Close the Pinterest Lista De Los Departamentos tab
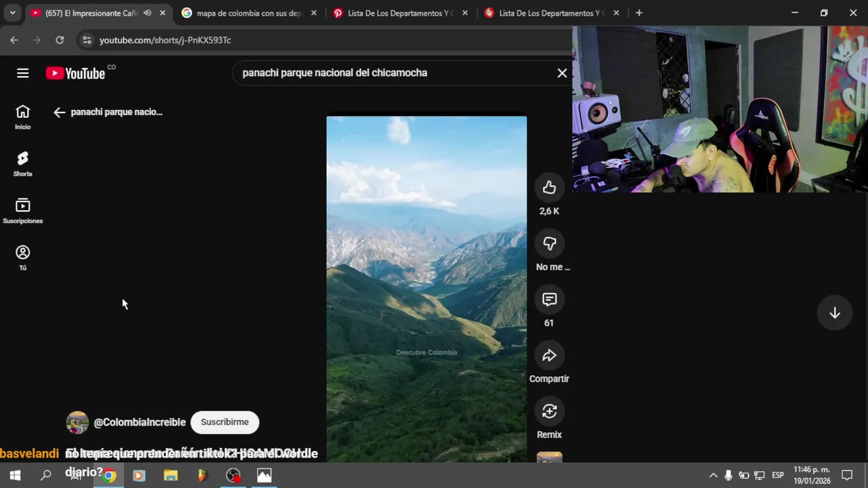This screenshot has height=488, width=868. (x=465, y=13)
